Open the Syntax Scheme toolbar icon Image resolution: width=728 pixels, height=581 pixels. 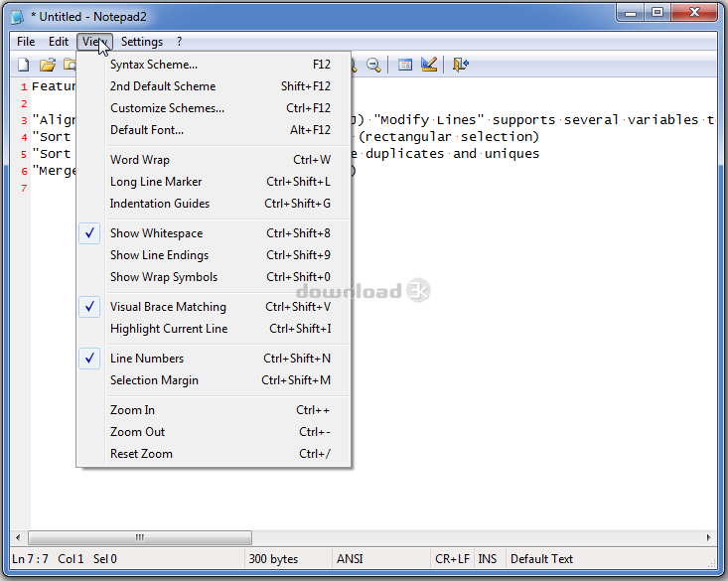click(x=405, y=65)
